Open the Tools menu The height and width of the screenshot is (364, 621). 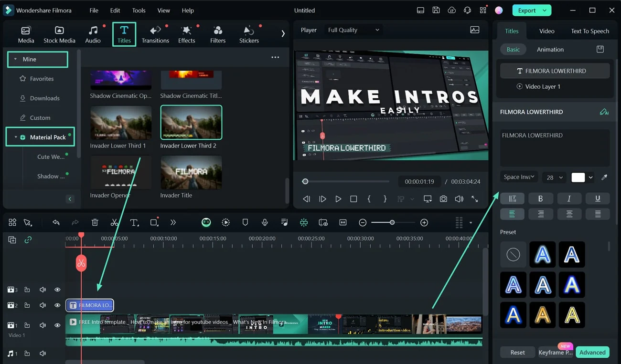point(139,10)
